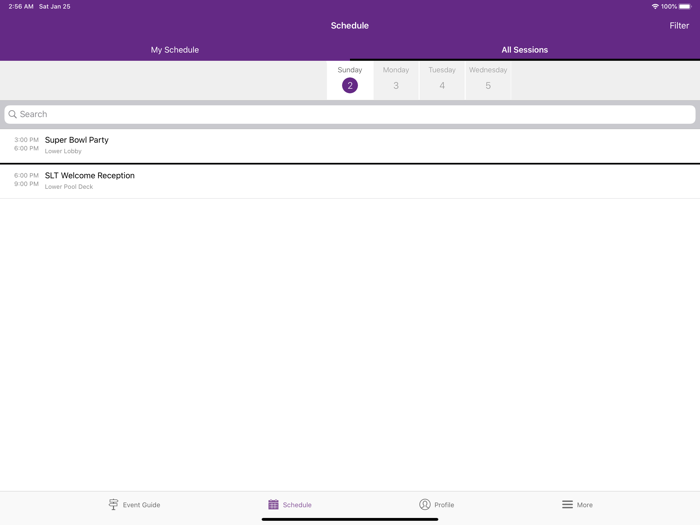Select Monday 3 in the day picker
The height and width of the screenshot is (525, 700).
point(396,80)
